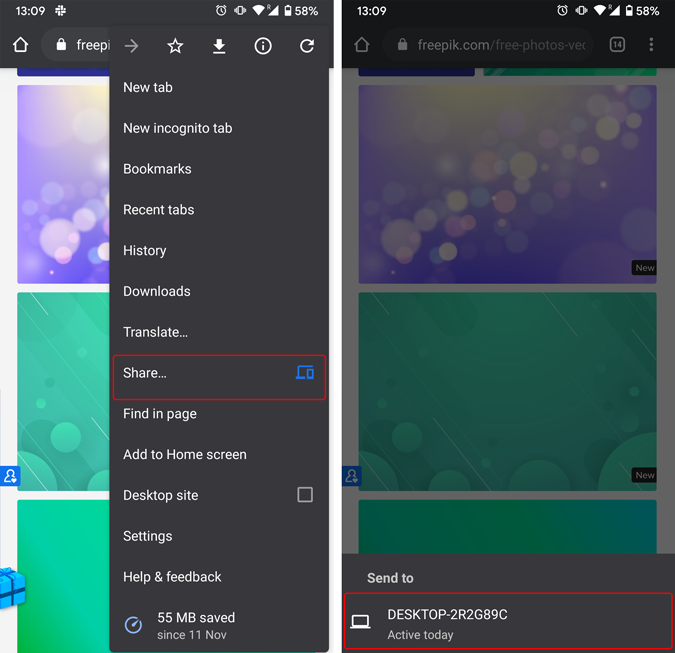Tap the download page icon
675x653 pixels.
(219, 46)
